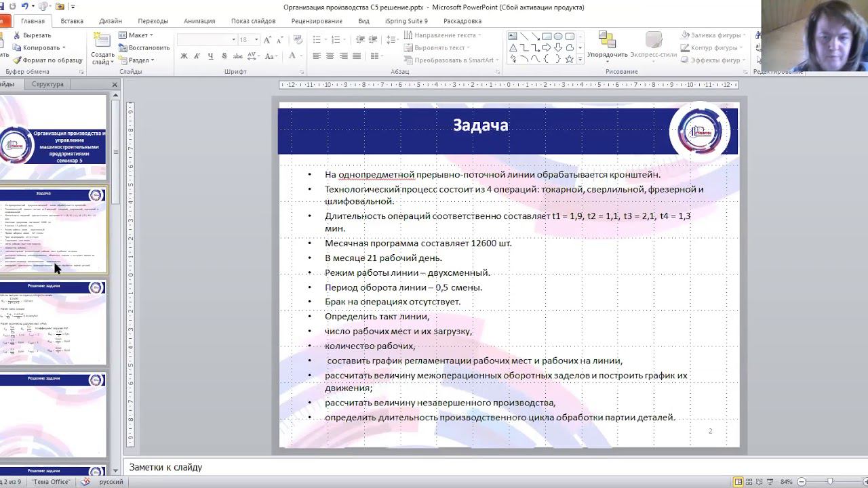Select the title slide thumbnail 'Организация производства'
The height and width of the screenshot is (488, 868).
point(53,137)
